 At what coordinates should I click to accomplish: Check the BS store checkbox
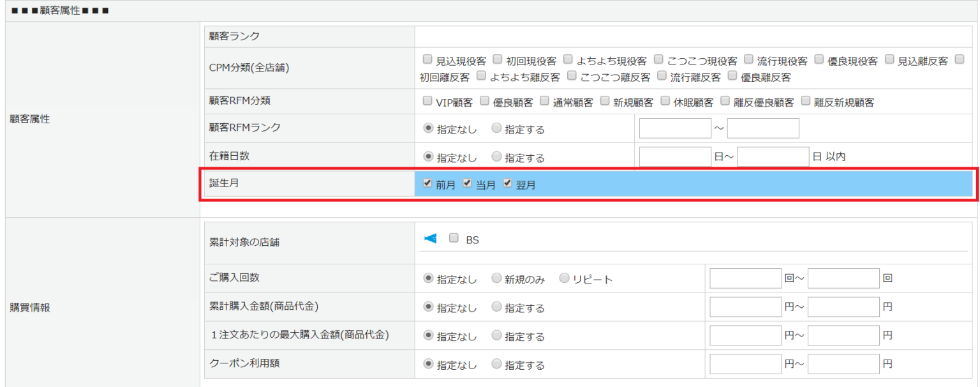pos(454,238)
